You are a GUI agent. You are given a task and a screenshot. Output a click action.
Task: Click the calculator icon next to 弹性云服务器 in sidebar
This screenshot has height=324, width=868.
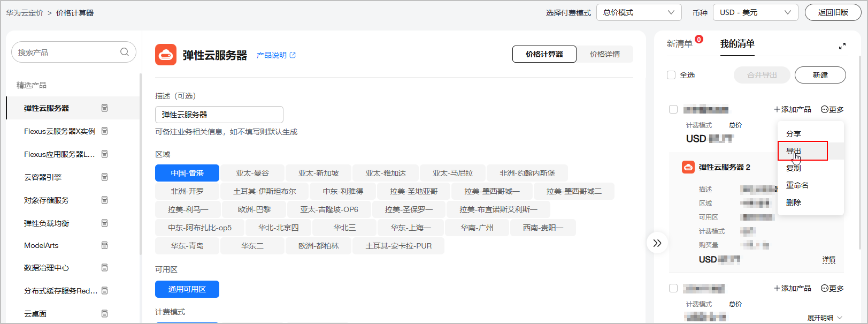(105, 108)
